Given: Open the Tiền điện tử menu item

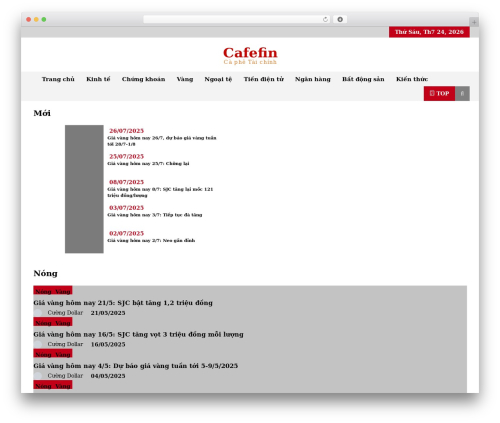Looking at the screenshot, I should [264, 79].
